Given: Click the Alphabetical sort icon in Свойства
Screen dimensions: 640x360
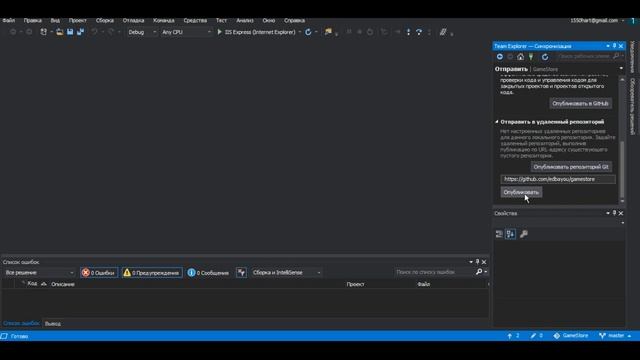Looking at the screenshot, I should [x=510, y=234].
